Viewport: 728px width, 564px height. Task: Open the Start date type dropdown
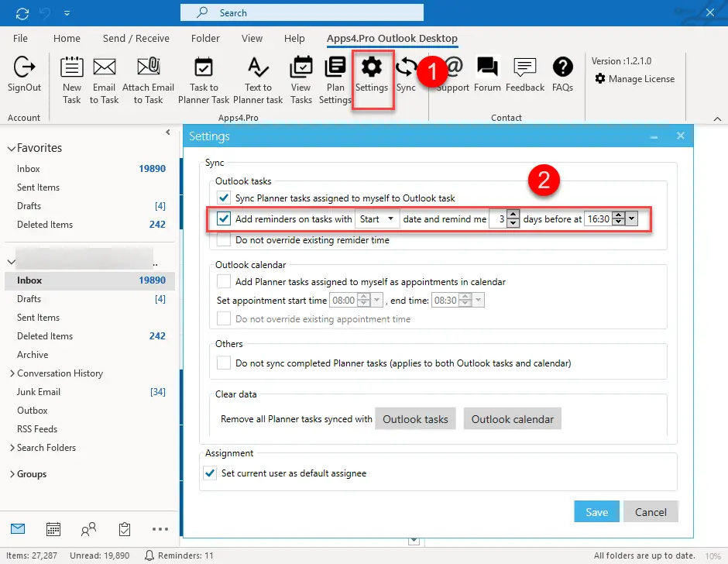(x=377, y=219)
